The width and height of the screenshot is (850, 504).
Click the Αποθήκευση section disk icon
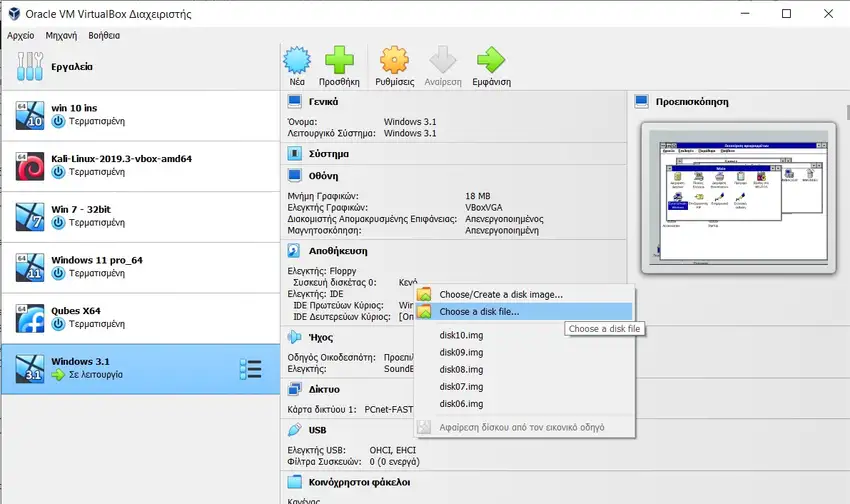point(294,250)
